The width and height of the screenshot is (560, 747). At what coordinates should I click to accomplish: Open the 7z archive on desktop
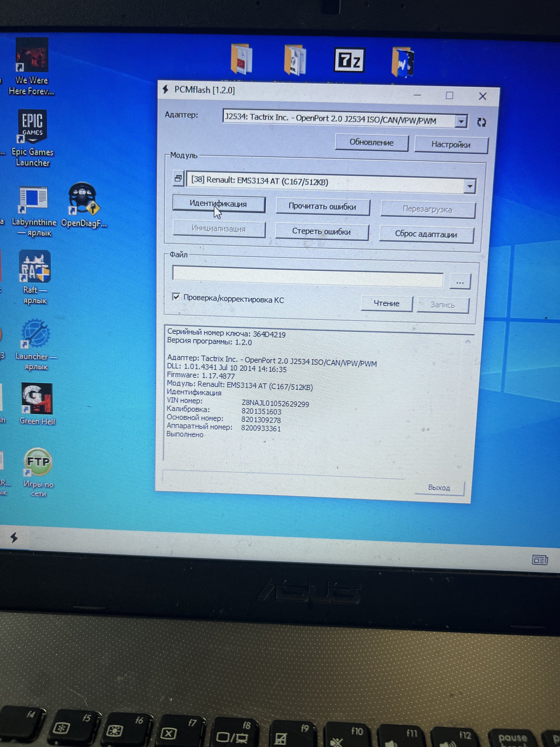349,60
